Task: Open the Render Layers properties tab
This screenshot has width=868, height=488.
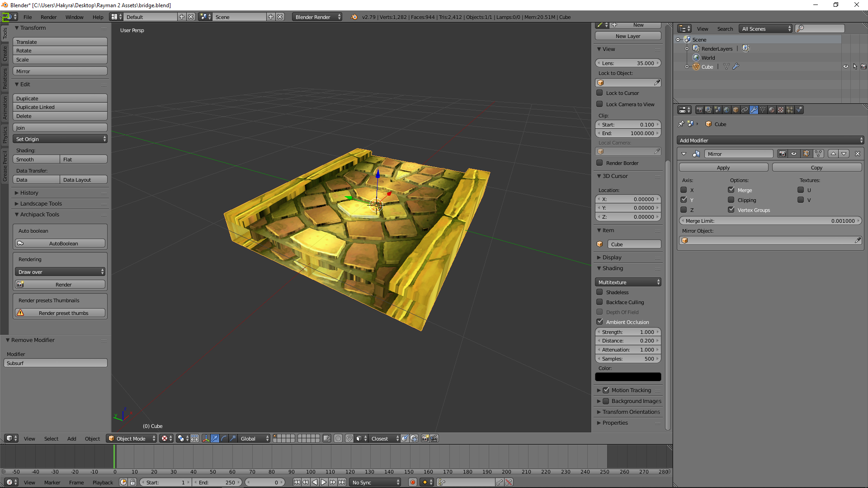Action: point(708,110)
